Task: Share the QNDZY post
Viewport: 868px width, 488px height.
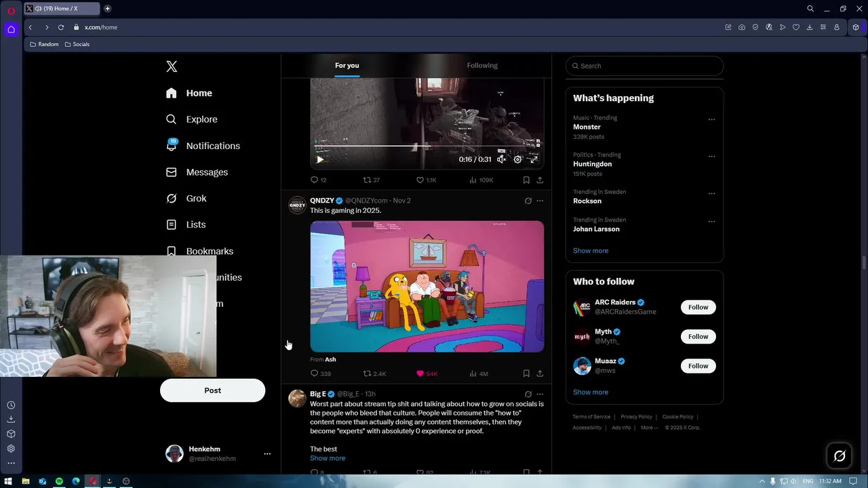Action: [x=540, y=373]
